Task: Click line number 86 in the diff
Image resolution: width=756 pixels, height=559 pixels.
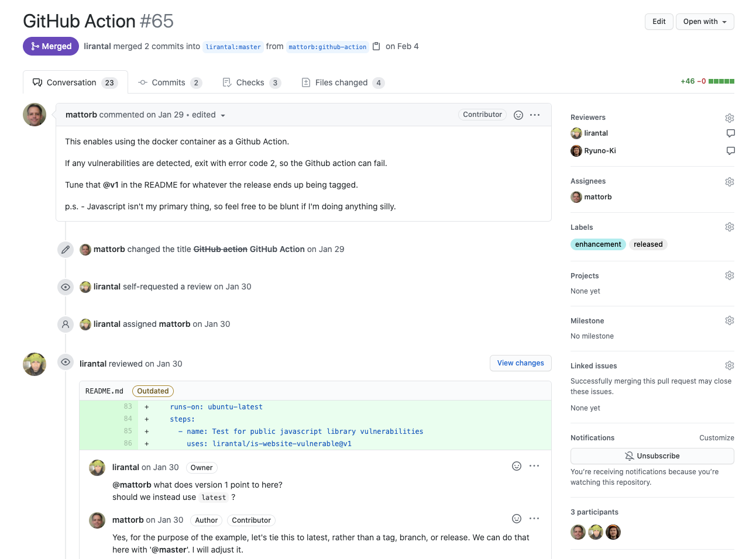Action: 128,444
